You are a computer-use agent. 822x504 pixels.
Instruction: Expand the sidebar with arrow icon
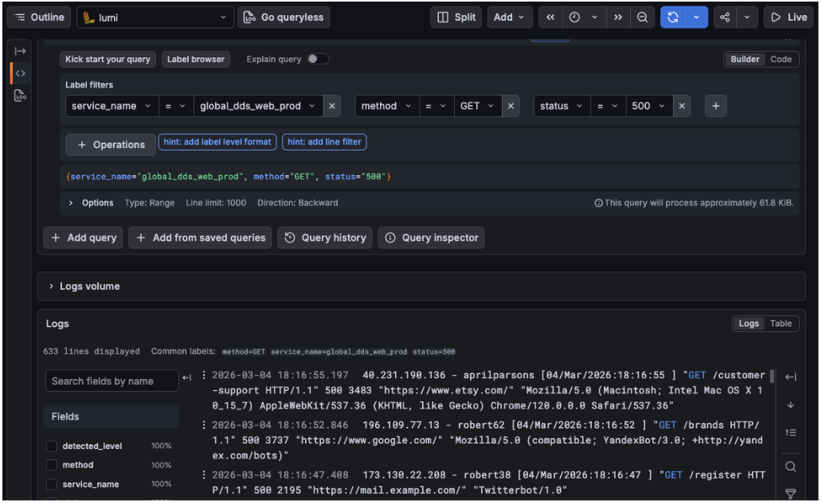(21, 51)
